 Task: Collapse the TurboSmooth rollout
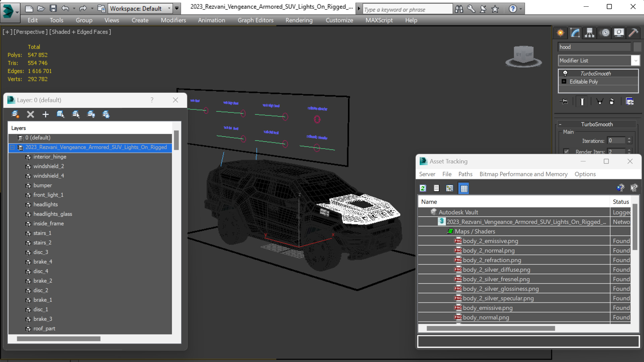point(560,124)
